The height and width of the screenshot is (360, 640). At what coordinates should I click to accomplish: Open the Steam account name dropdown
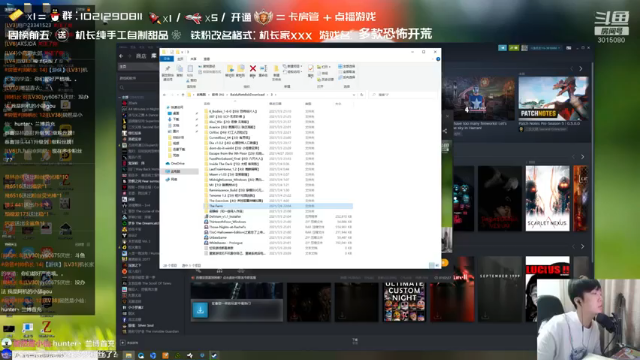click(546, 48)
